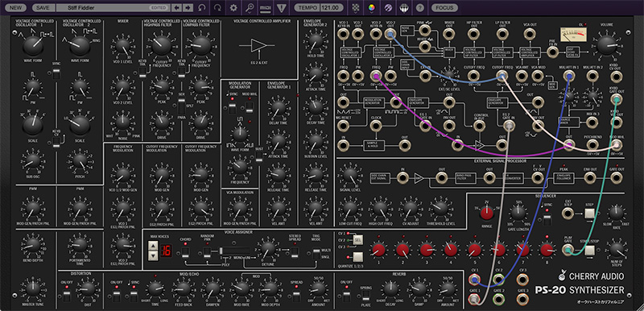Viewport: 644px width, 311px height.
Task: Click the MONO-UNI horizontal slider
Action: (234, 251)
